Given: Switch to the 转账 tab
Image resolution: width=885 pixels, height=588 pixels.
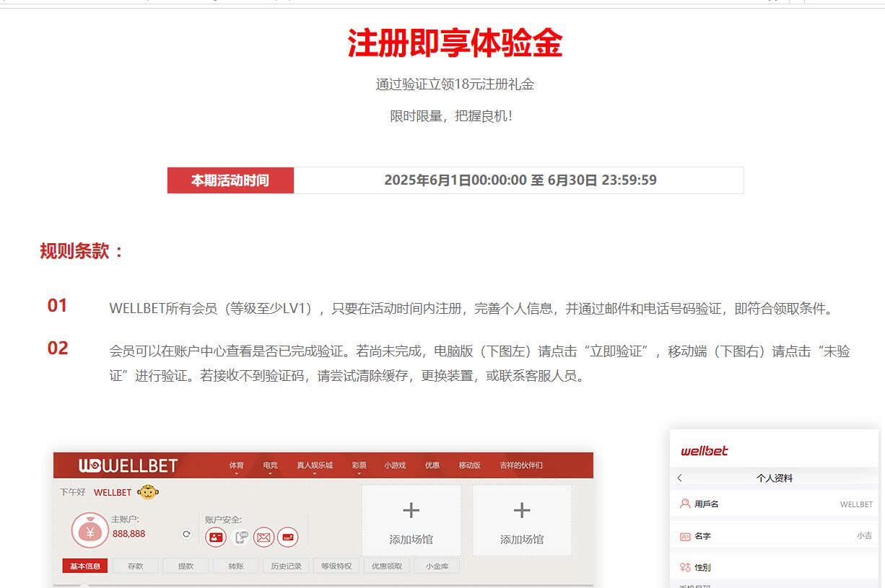Looking at the screenshot, I should [x=236, y=566].
